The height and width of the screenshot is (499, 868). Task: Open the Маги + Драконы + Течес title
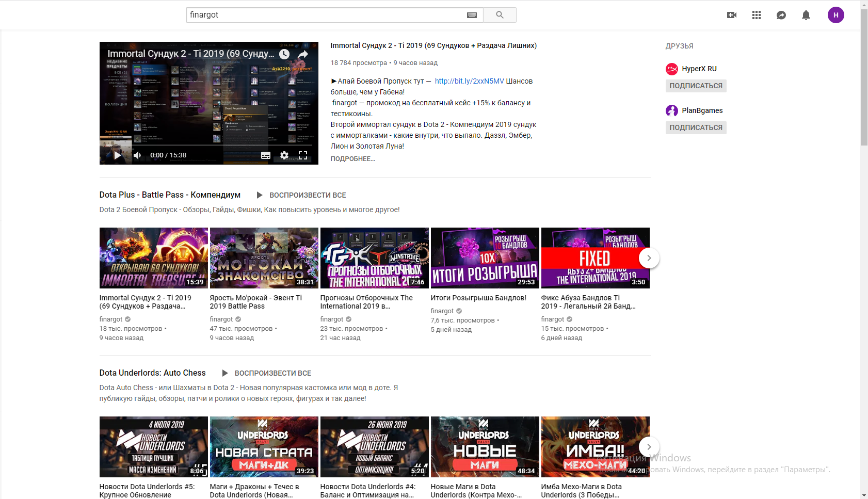(x=254, y=491)
